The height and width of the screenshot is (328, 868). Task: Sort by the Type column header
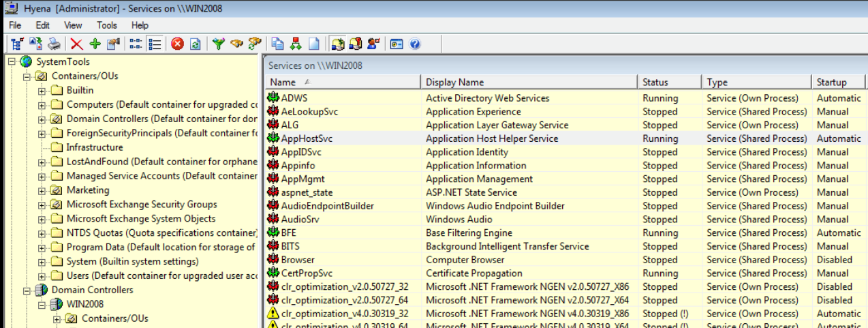click(x=757, y=82)
